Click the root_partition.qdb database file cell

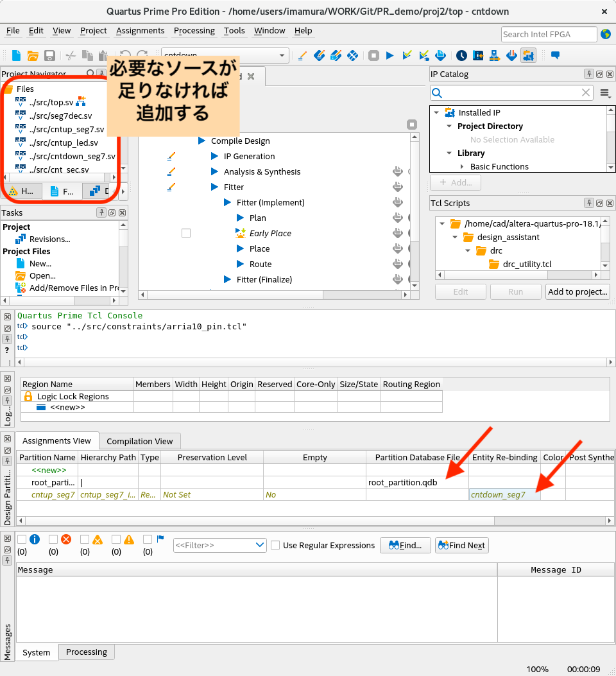[417, 482]
